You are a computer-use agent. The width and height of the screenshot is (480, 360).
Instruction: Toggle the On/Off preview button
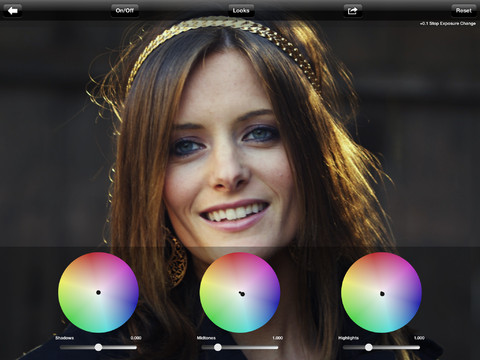tap(125, 11)
